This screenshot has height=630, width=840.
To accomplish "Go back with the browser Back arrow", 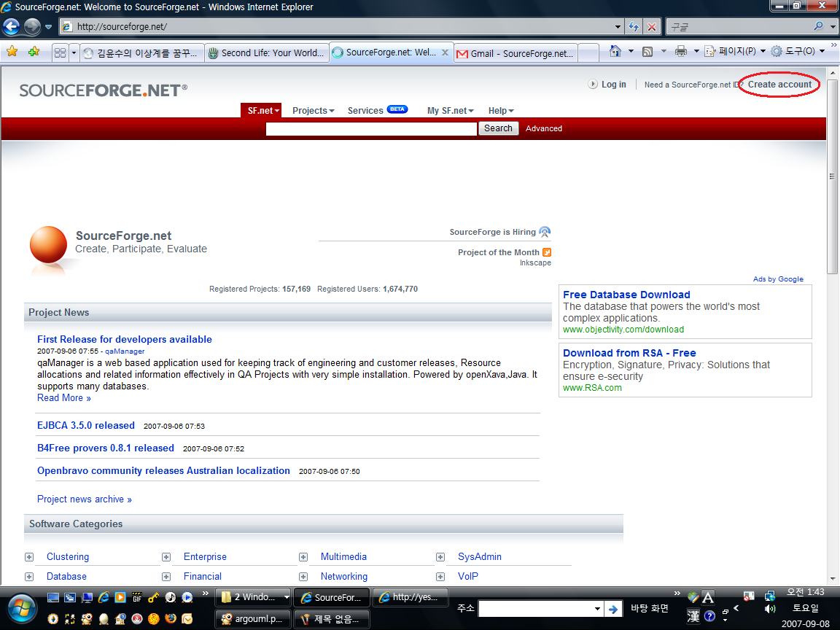I will click(x=11, y=26).
